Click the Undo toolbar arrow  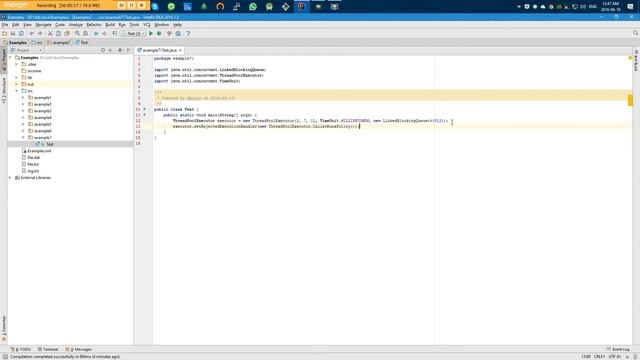tap(31, 33)
